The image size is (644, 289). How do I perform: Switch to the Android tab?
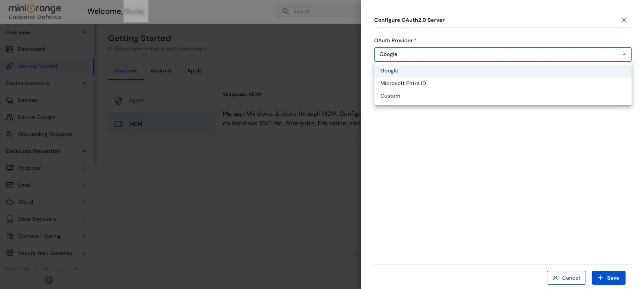pyautogui.click(x=161, y=71)
